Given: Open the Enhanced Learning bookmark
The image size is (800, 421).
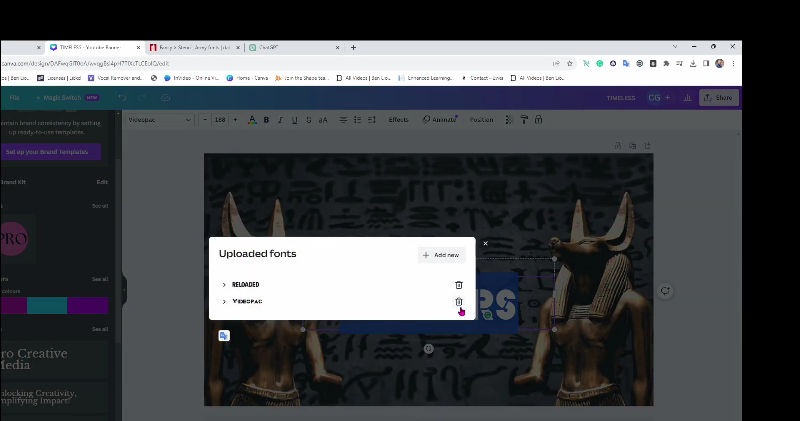Looking at the screenshot, I should click(426, 78).
